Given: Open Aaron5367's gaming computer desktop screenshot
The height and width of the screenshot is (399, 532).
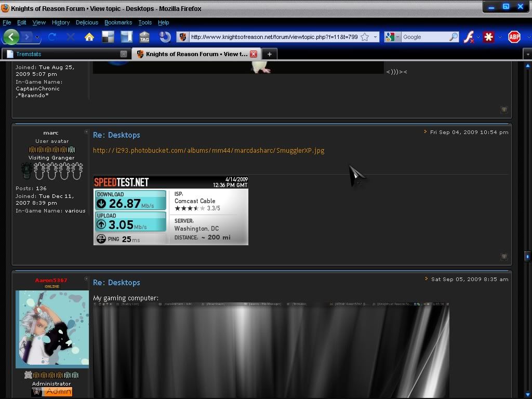Looking at the screenshot, I should click(271, 350).
